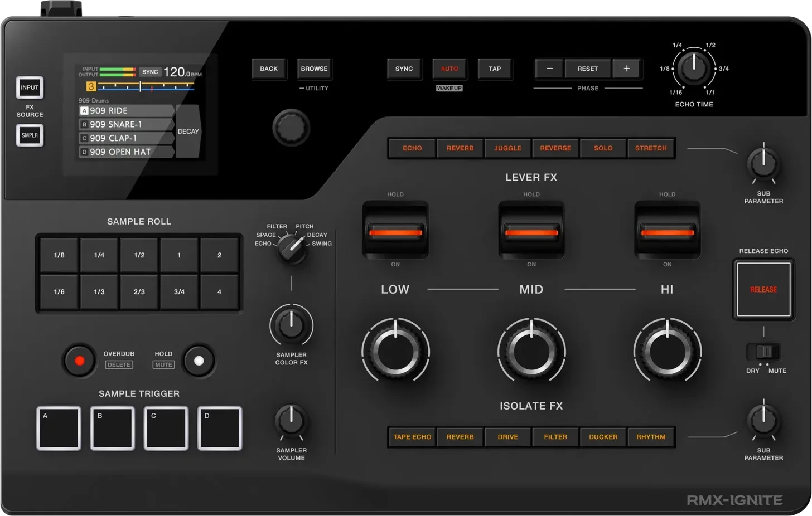This screenshot has height=516, width=812.
Task: Select the DUCKER isolate effect
Action: (x=603, y=437)
